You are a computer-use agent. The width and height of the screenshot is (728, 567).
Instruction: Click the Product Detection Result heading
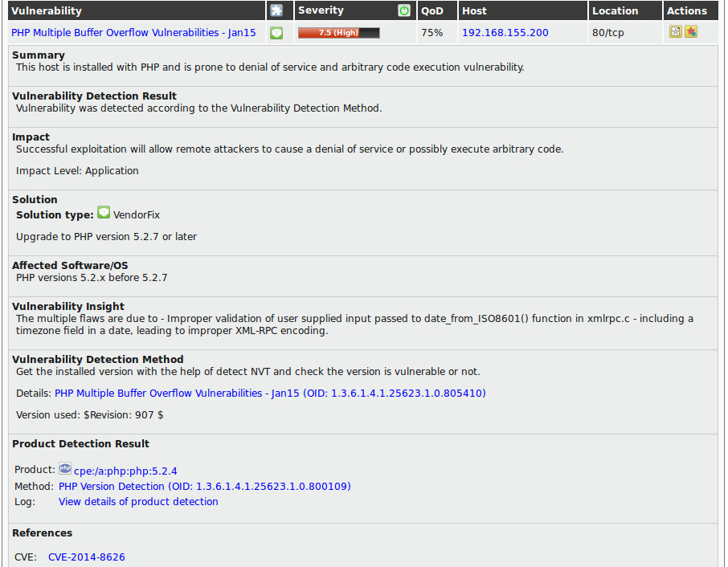pyautogui.click(x=81, y=443)
